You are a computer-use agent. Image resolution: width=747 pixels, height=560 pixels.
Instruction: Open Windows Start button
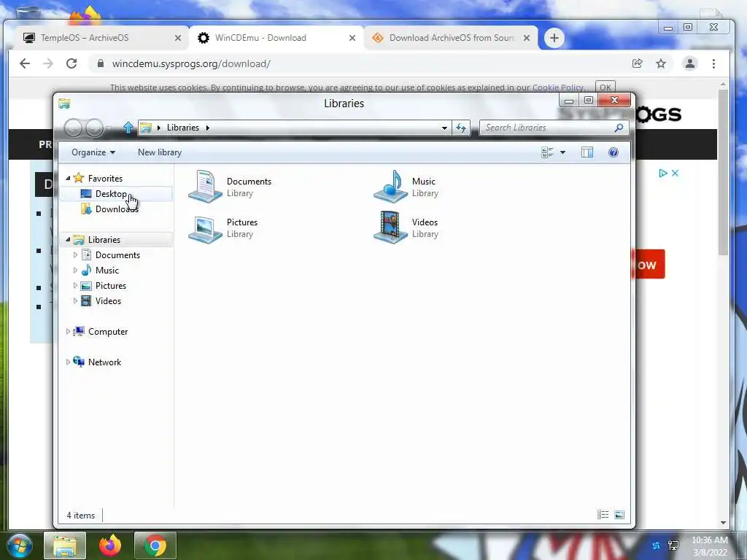[x=20, y=545]
